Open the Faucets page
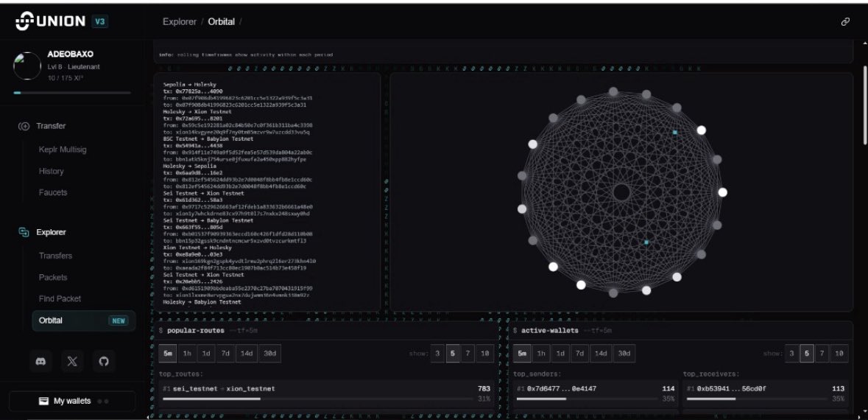868x420 pixels. (52, 193)
